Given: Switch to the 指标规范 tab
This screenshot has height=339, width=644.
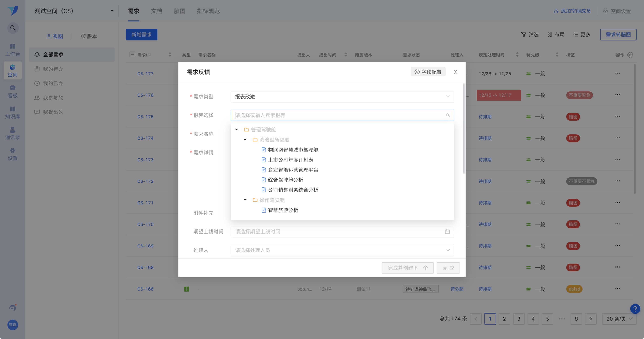Looking at the screenshot, I should coord(208,11).
